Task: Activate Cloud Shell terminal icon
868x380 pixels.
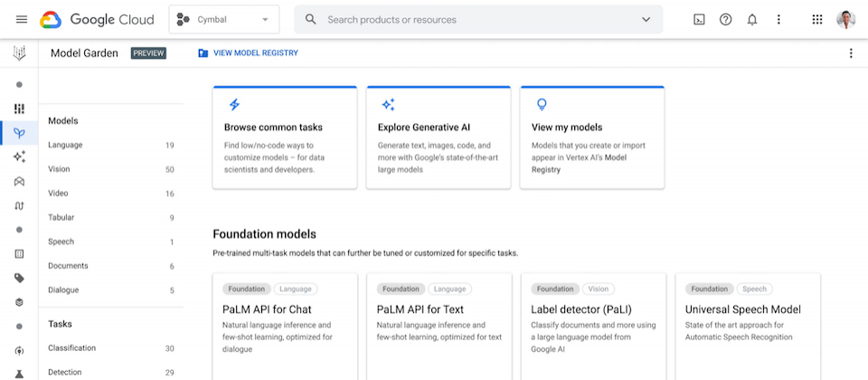Action: (699, 19)
